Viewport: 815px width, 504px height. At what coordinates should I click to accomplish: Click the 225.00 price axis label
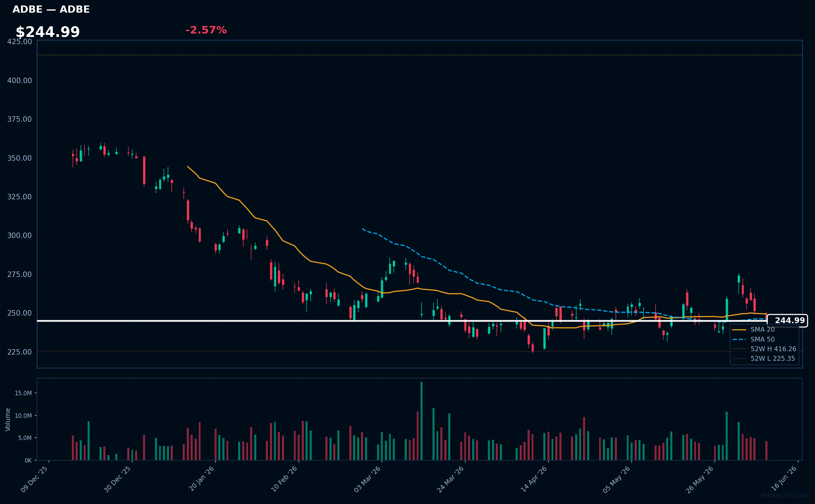20,352
